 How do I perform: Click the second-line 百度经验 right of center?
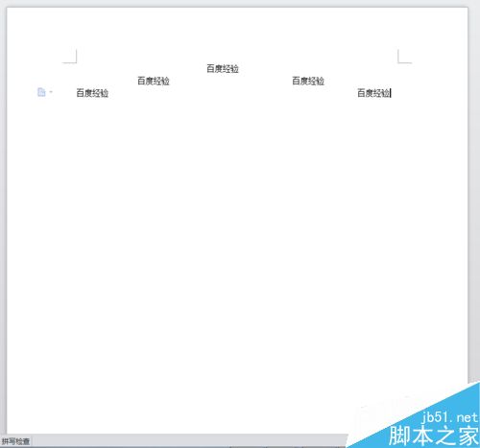pos(308,81)
